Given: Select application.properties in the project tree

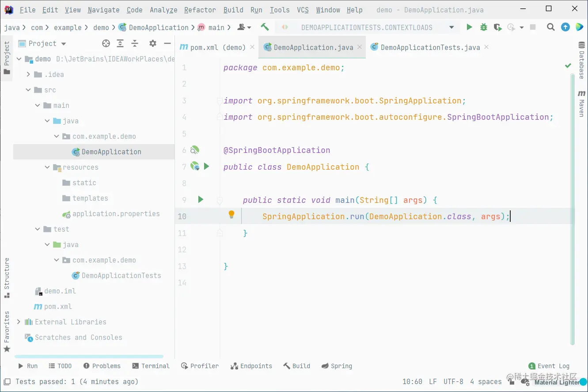Looking at the screenshot, I should [x=111, y=213].
